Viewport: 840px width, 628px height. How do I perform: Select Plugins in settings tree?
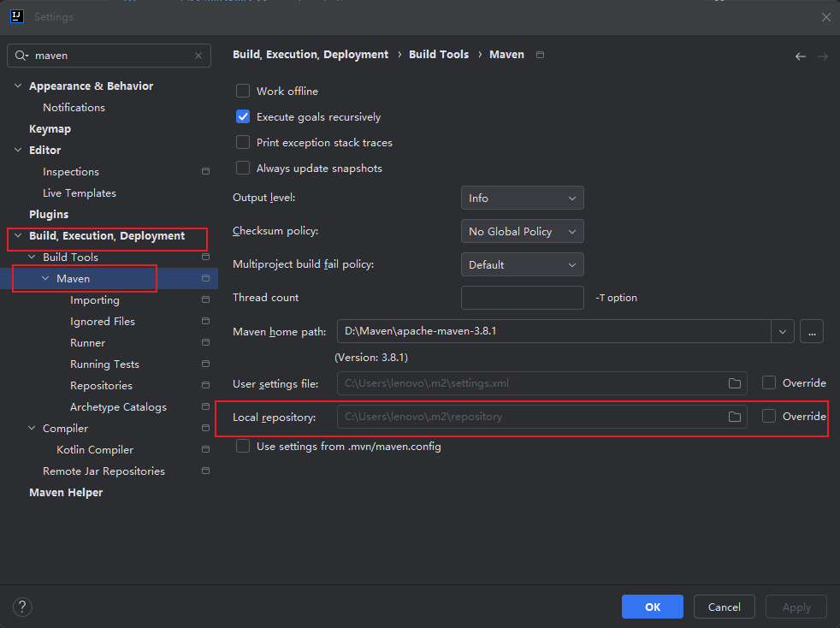pos(49,215)
